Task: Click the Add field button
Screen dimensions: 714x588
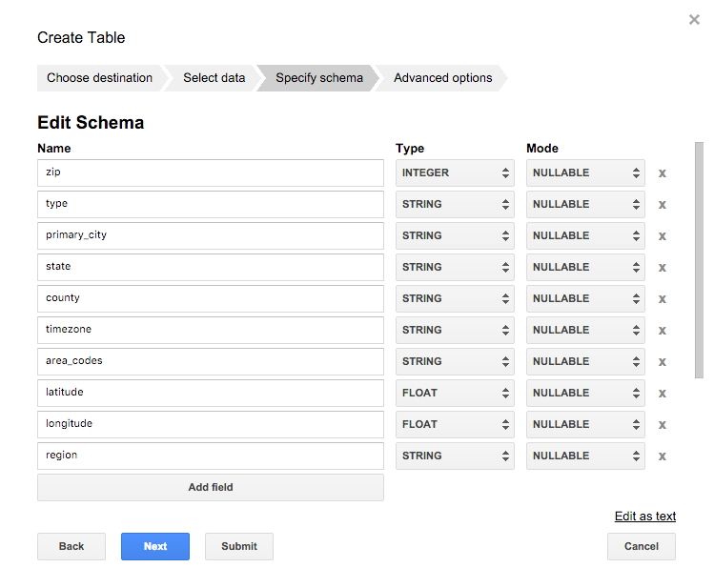Action: [x=211, y=487]
